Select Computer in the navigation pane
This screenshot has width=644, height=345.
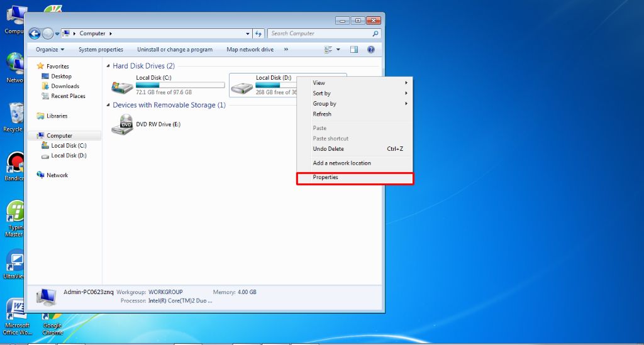click(x=59, y=136)
